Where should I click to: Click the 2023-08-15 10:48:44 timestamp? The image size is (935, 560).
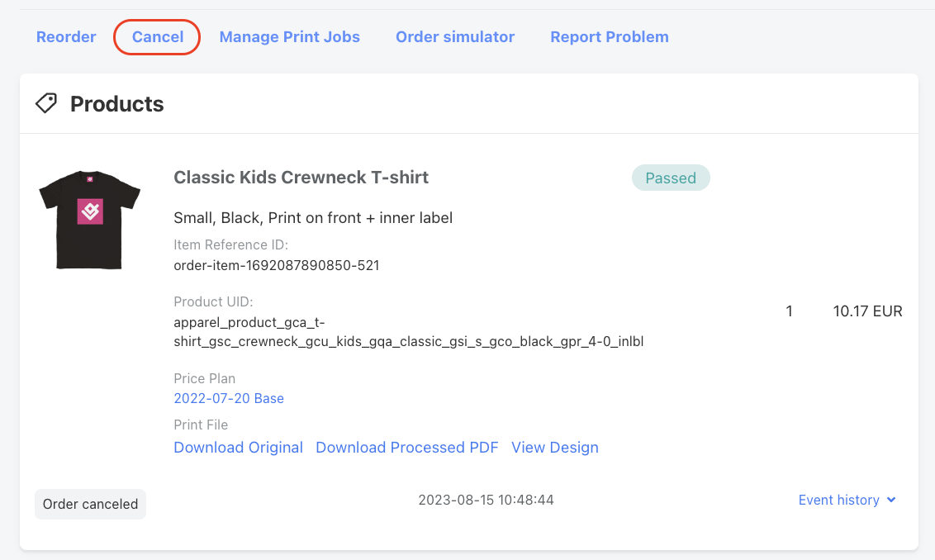click(486, 500)
